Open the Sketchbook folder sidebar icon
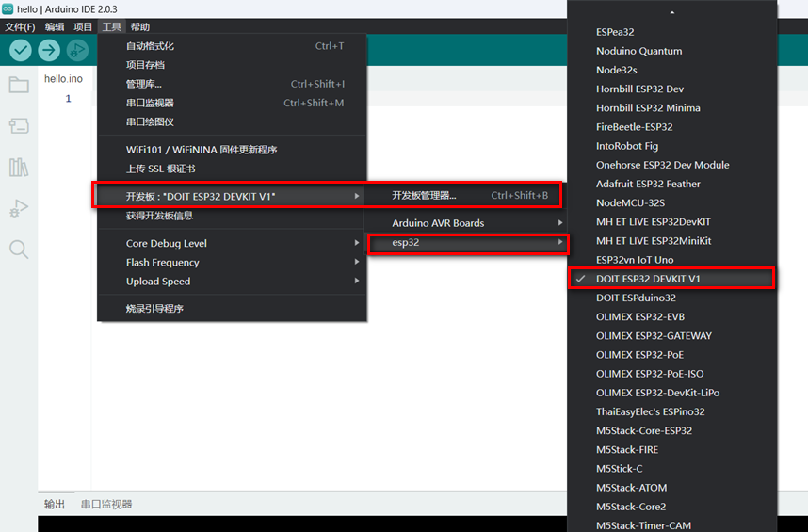808x532 pixels. 19,85
